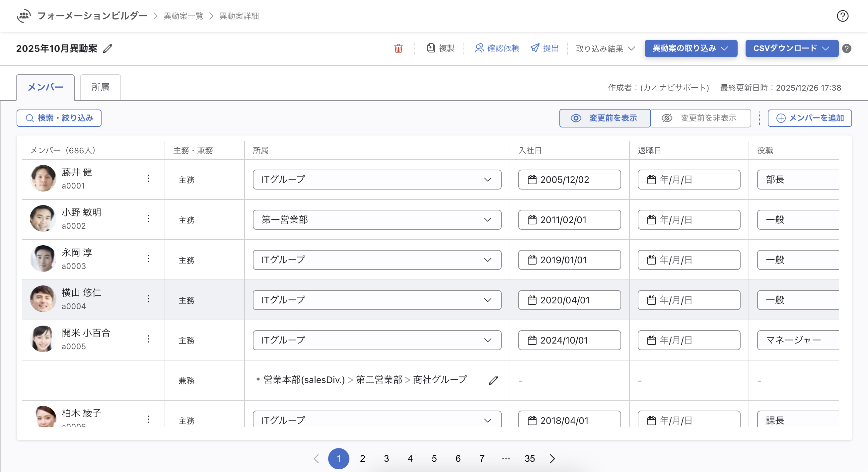Viewport: 868px width, 472px height.
Task: Open three-dot menu for 藤井 健
Action: tap(148, 179)
